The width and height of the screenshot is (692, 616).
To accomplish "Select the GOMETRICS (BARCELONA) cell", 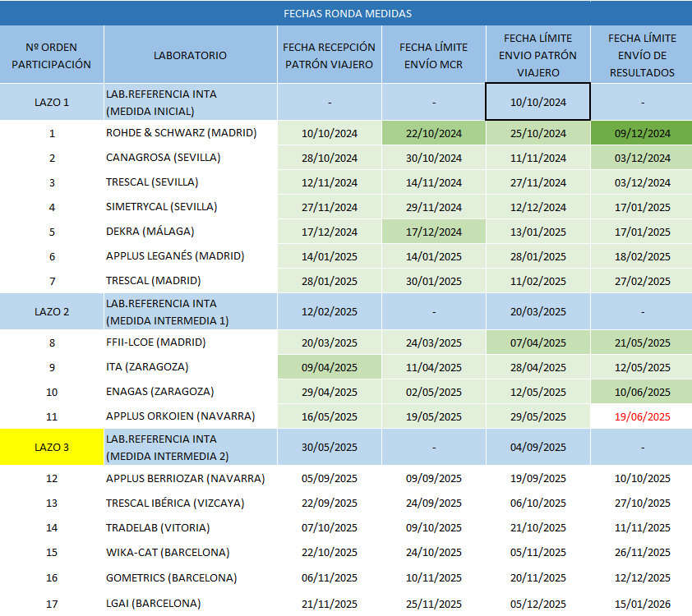I will [190, 577].
